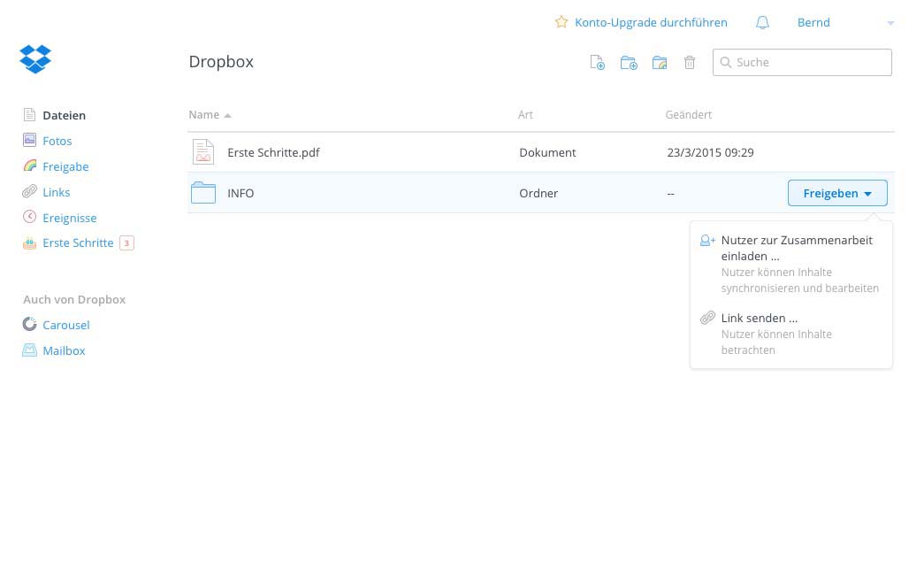Open the Carousel app from sidebar
The height and width of the screenshot is (577, 924).
point(65,325)
